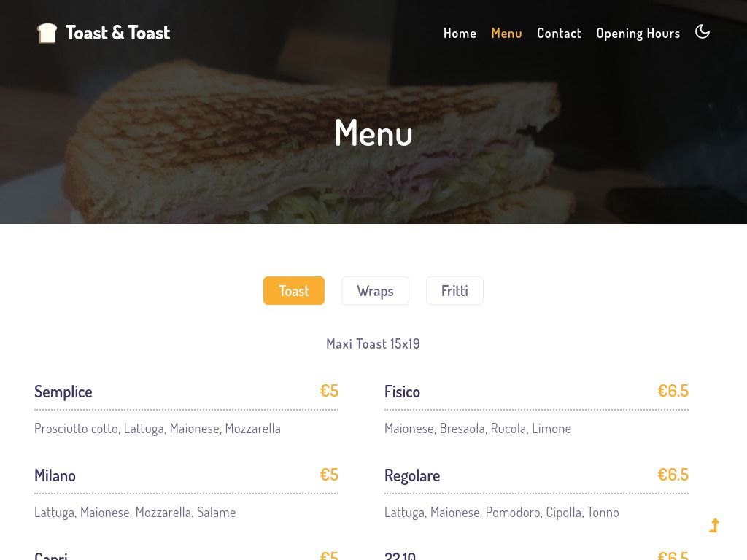747x560 pixels.
Task: Show the Fritti menu tab
Action: click(454, 290)
